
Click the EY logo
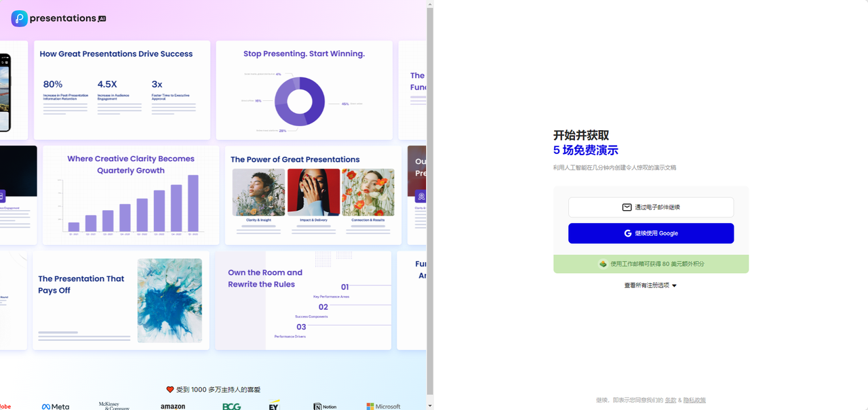tap(274, 405)
